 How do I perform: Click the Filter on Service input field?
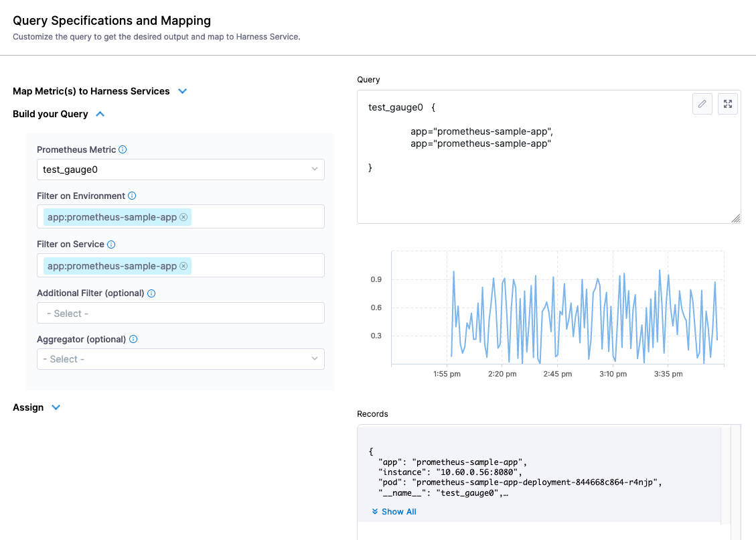tap(254, 266)
